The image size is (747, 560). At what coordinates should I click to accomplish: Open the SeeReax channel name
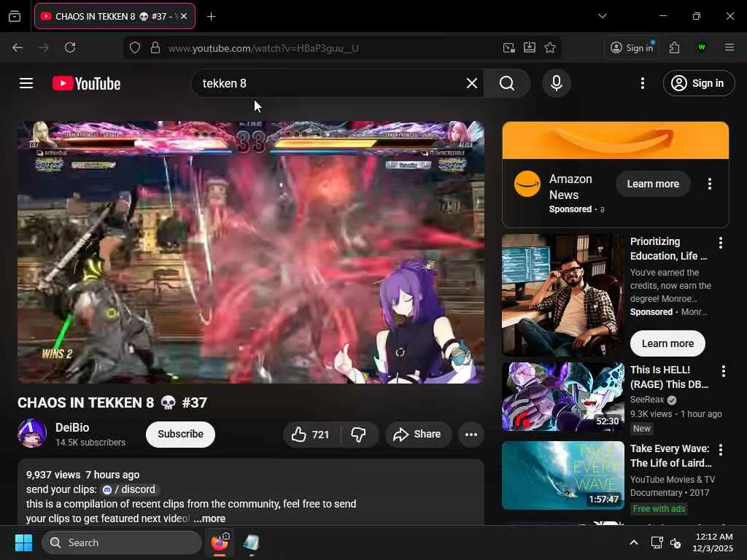[647, 400]
